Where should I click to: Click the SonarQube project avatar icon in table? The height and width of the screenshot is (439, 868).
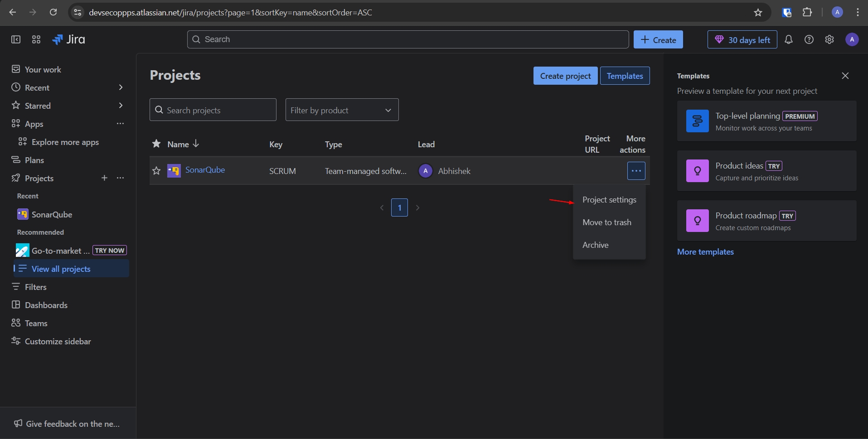coord(174,171)
